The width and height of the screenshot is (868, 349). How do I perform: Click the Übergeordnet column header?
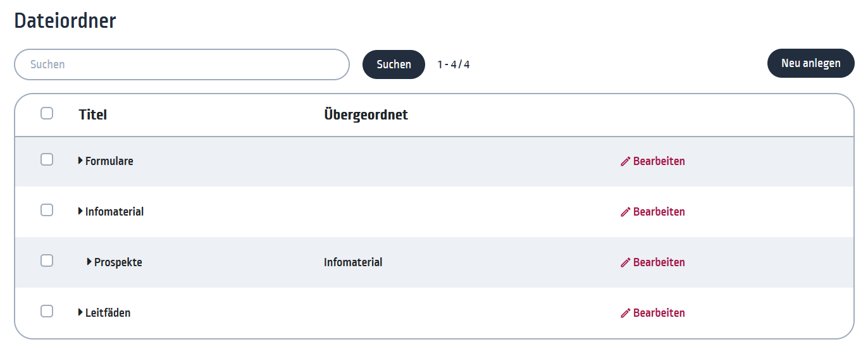366,114
